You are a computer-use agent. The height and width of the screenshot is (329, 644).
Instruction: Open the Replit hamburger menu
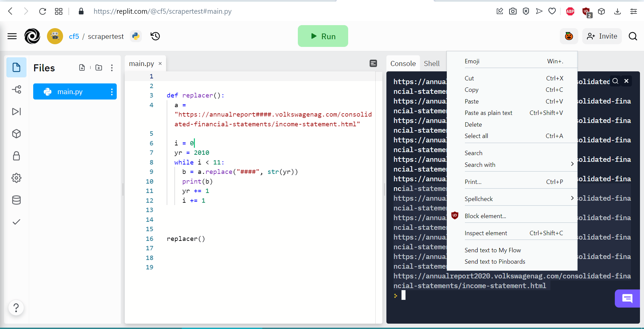tap(12, 36)
